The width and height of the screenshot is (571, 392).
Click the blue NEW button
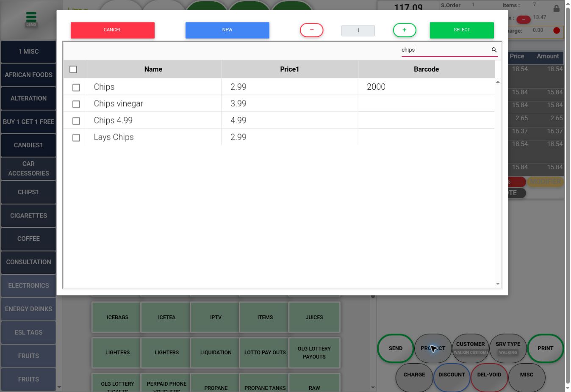click(x=227, y=30)
